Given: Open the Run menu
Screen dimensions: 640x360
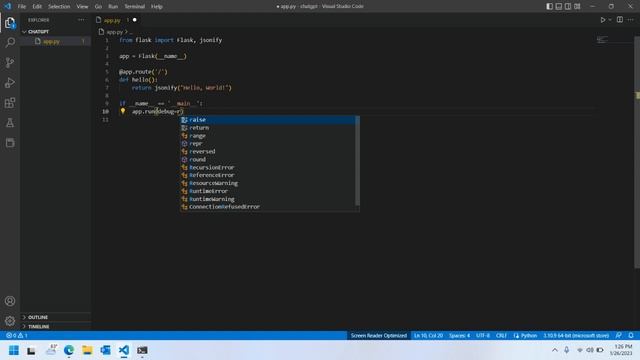Looking at the screenshot, I should (x=113, y=7).
